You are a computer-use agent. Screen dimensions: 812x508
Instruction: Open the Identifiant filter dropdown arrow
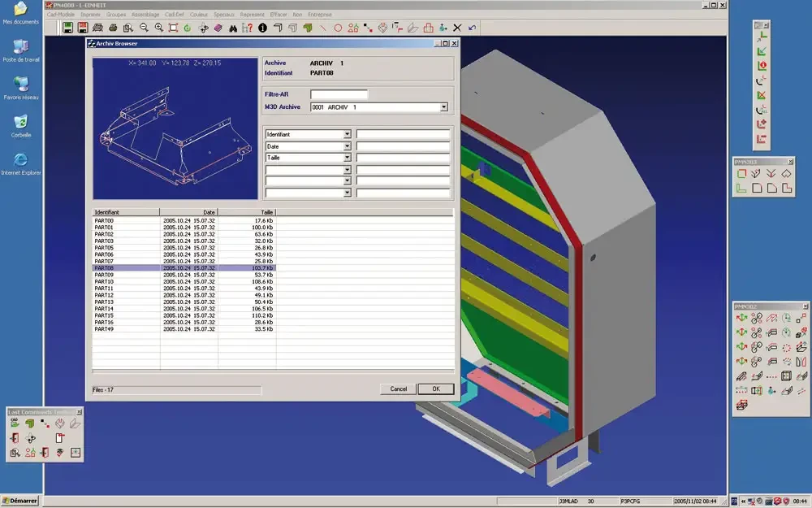[347, 134]
